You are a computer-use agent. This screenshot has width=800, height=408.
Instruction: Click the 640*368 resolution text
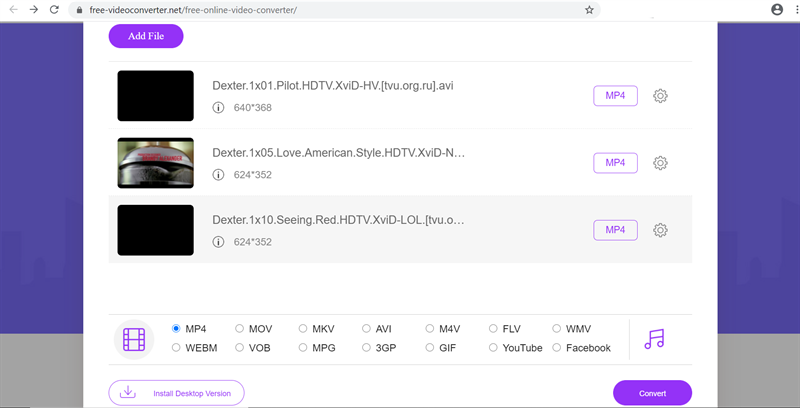[253, 108]
